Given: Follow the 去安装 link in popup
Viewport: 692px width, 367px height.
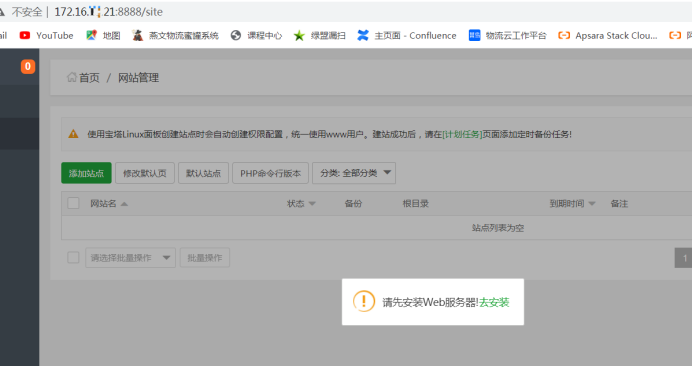Looking at the screenshot, I should tap(494, 302).
